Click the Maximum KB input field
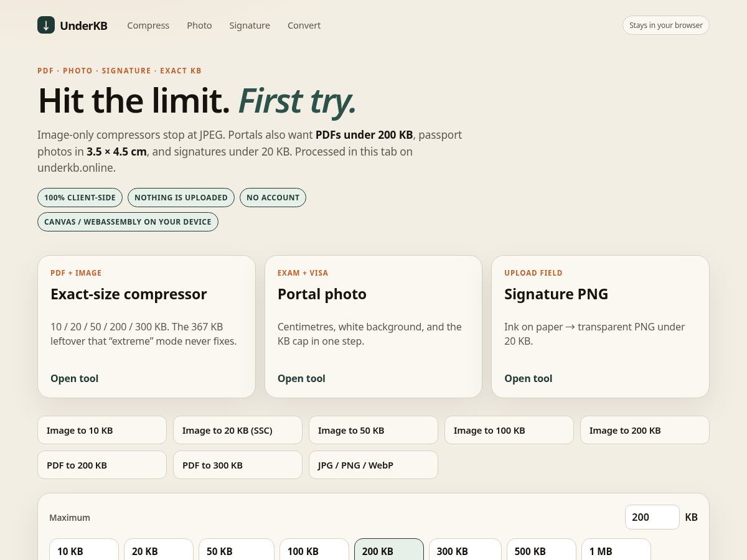747x560 pixels. click(652, 517)
